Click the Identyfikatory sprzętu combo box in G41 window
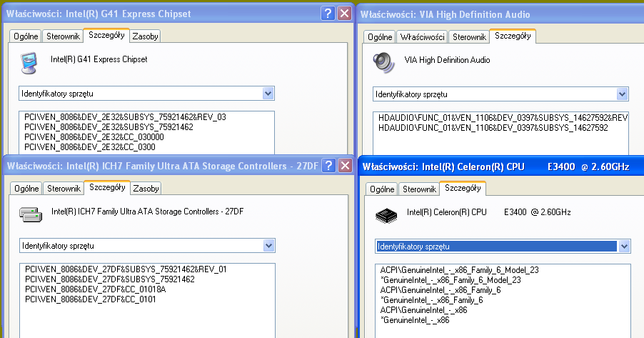644x338 pixels. tap(146, 94)
